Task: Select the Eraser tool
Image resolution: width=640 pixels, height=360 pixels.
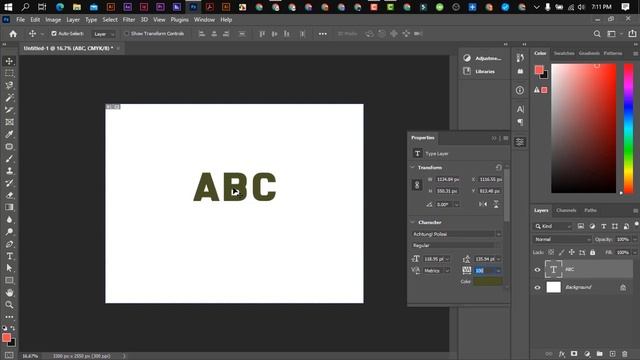Action: [x=9, y=195]
